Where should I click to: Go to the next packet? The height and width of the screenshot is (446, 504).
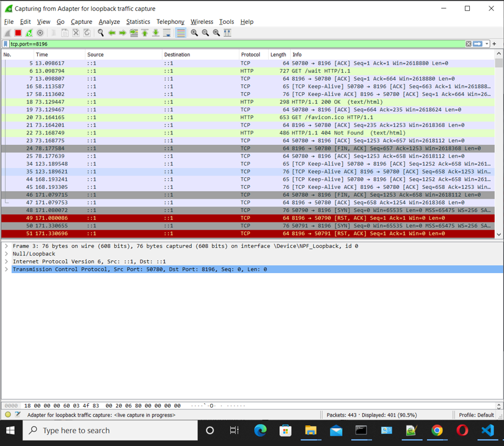point(122,33)
